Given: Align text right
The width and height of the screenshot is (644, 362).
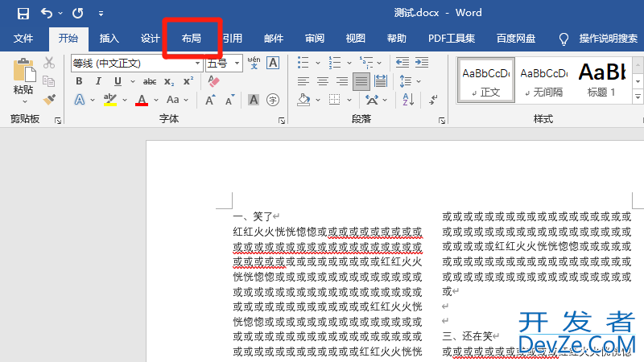Looking at the screenshot, I should 341,81.
